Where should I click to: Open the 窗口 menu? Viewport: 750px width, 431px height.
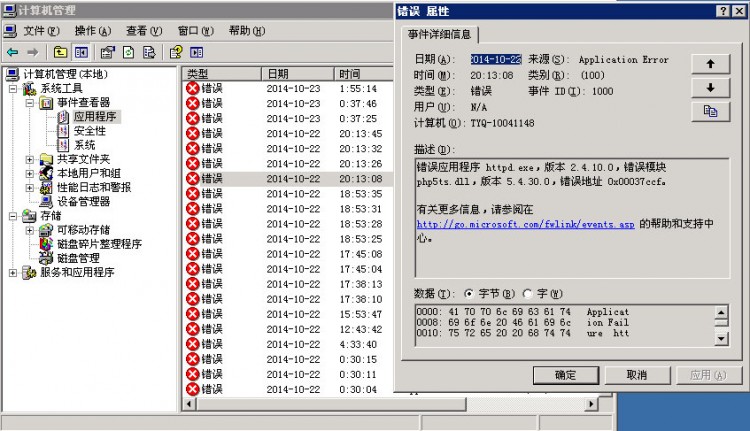pyautogui.click(x=195, y=31)
